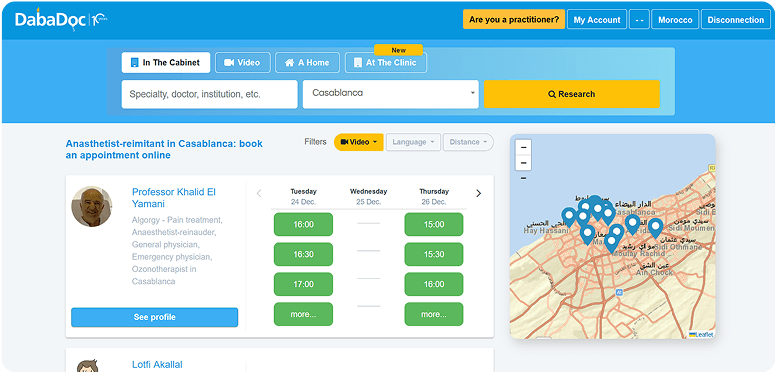775x372 pixels.
Task: Click the map pin near Sidi Moumen
Action: tap(655, 228)
